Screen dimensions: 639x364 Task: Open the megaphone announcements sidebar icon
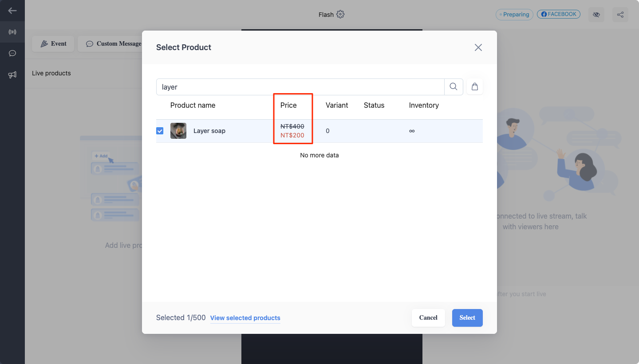tap(12, 75)
